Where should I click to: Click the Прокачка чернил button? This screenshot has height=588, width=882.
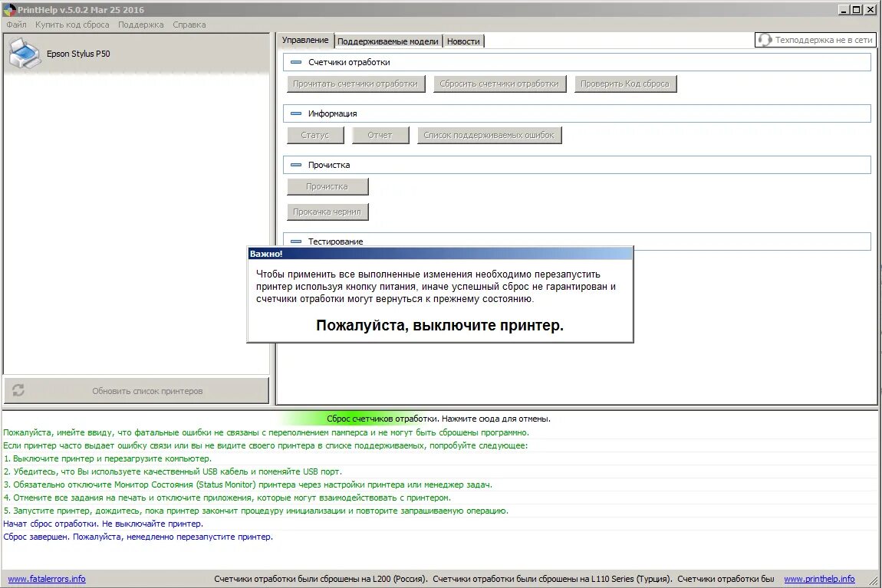(327, 212)
